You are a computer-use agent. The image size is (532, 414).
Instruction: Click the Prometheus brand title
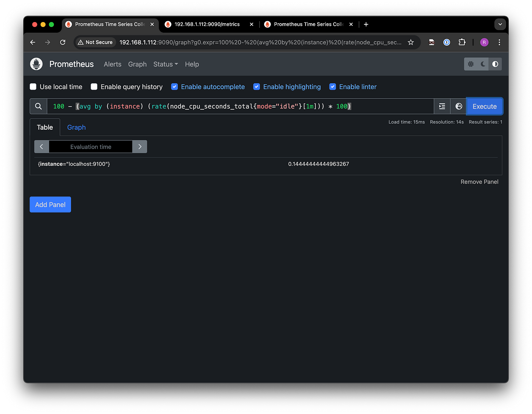pos(71,64)
